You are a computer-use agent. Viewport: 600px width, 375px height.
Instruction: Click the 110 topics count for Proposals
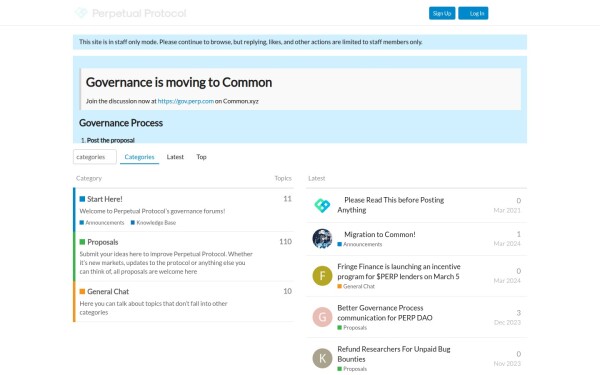[285, 241]
